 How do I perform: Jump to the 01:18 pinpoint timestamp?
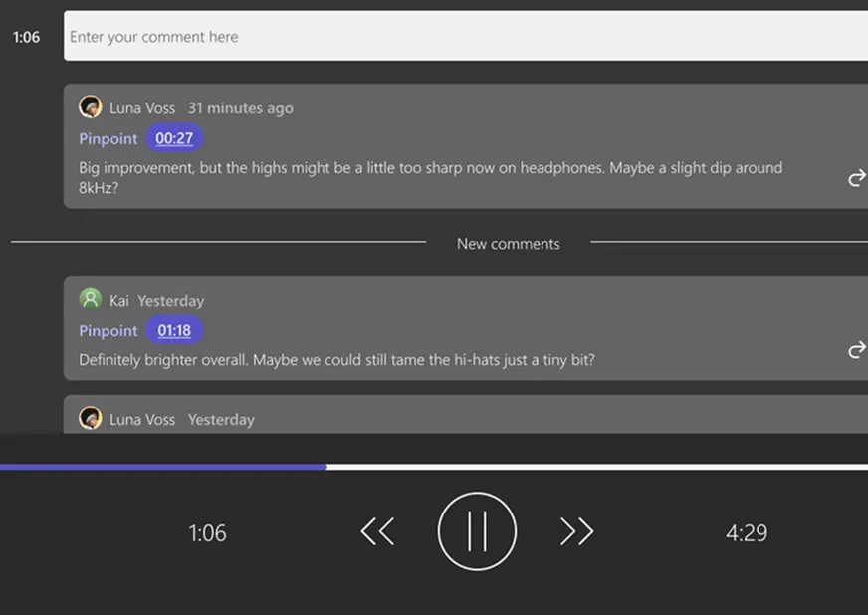click(x=174, y=330)
